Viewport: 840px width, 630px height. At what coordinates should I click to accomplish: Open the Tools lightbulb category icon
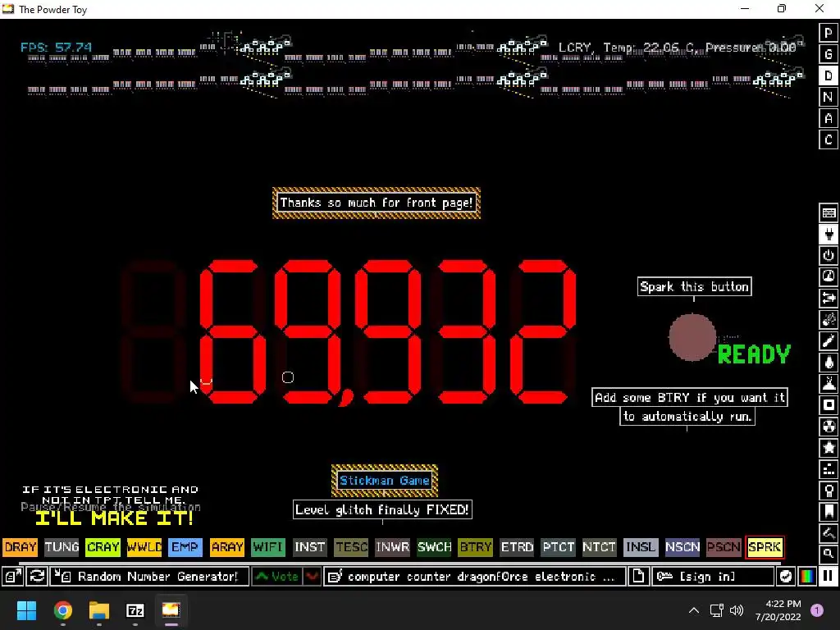pyautogui.click(x=829, y=491)
